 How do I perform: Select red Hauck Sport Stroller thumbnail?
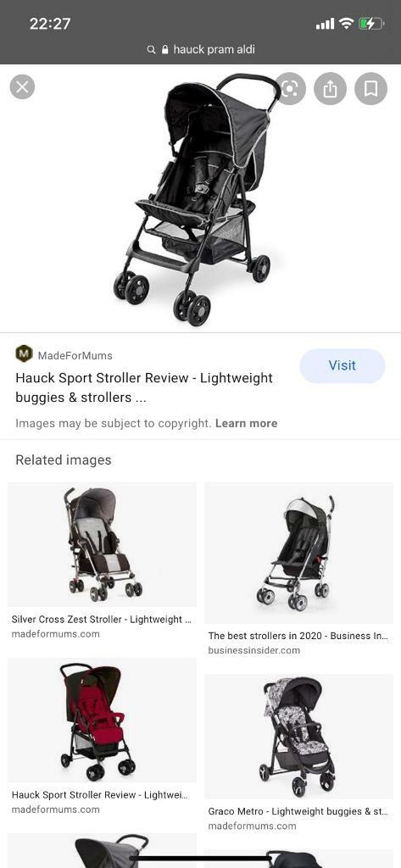103,720
